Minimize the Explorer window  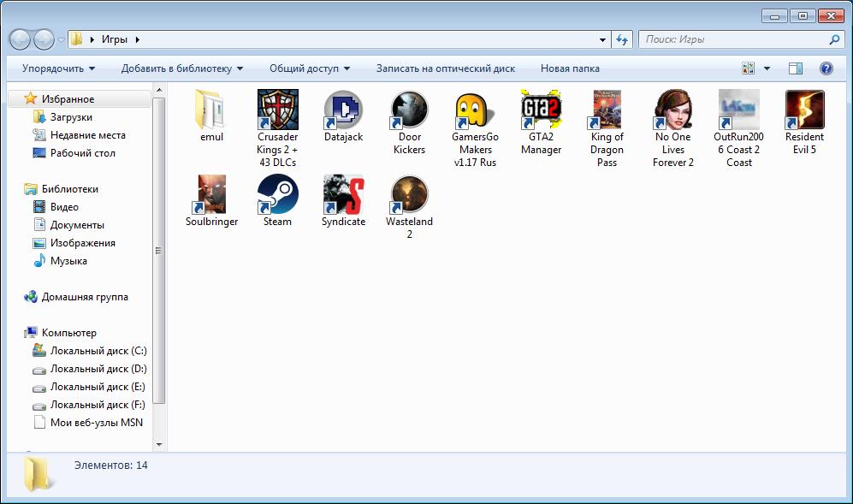pyautogui.click(x=774, y=15)
